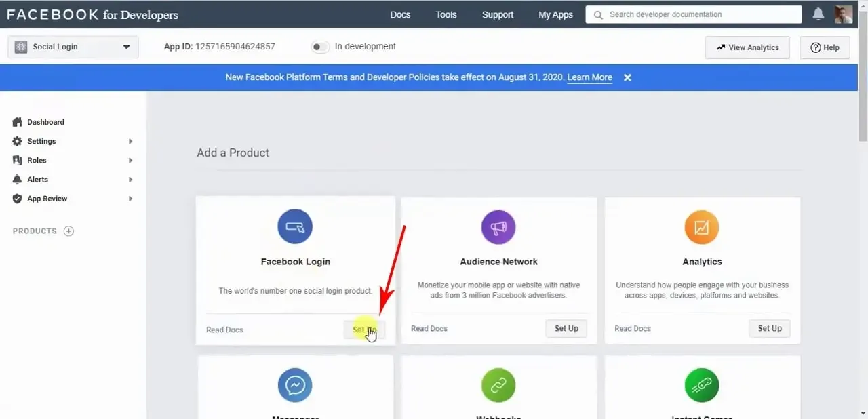Open the user profile avatar
The image size is (868, 419).
point(844,14)
